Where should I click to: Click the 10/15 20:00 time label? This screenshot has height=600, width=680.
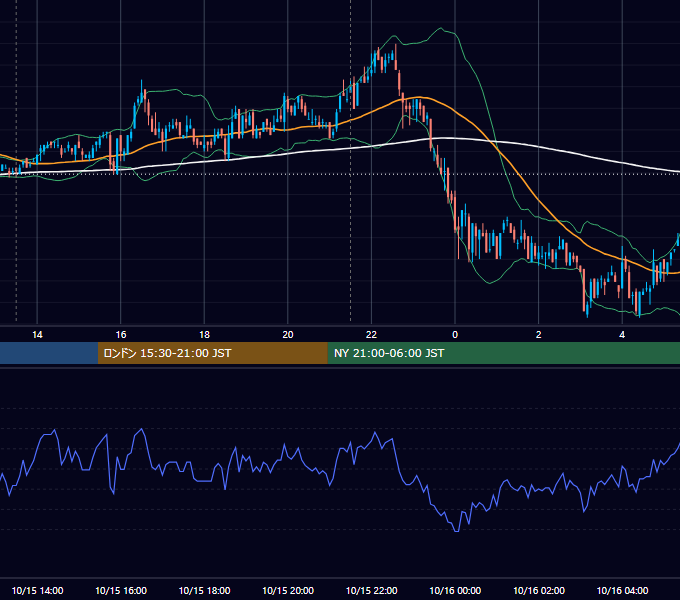(x=288, y=590)
